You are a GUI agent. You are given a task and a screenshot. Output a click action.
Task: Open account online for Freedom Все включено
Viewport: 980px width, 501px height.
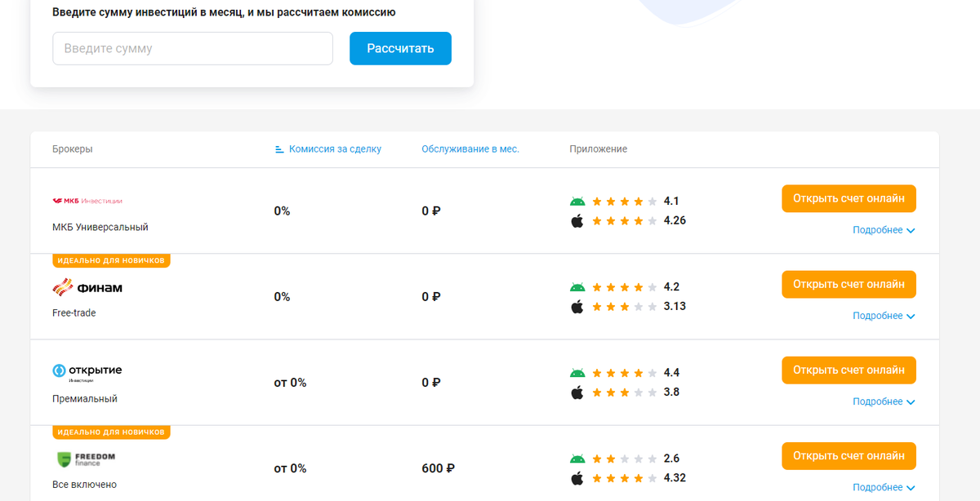tap(849, 455)
